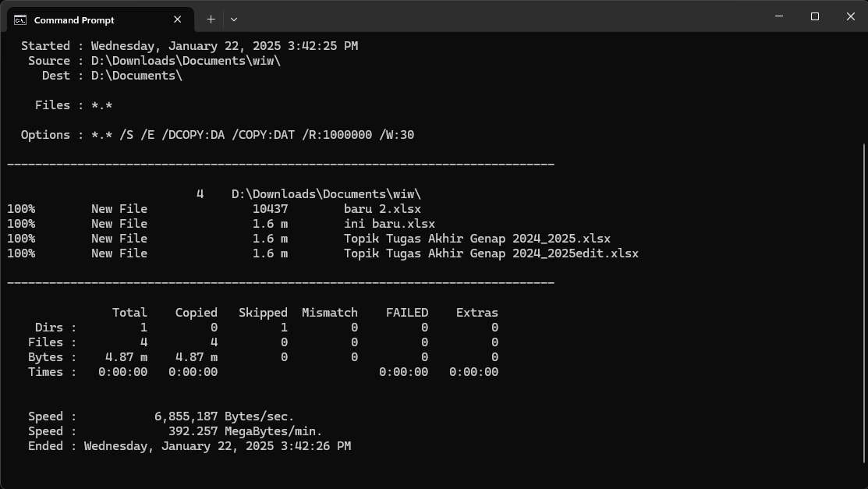Screen dimensions: 868x489
Task: Close the terminal window
Action: pos(850,16)
